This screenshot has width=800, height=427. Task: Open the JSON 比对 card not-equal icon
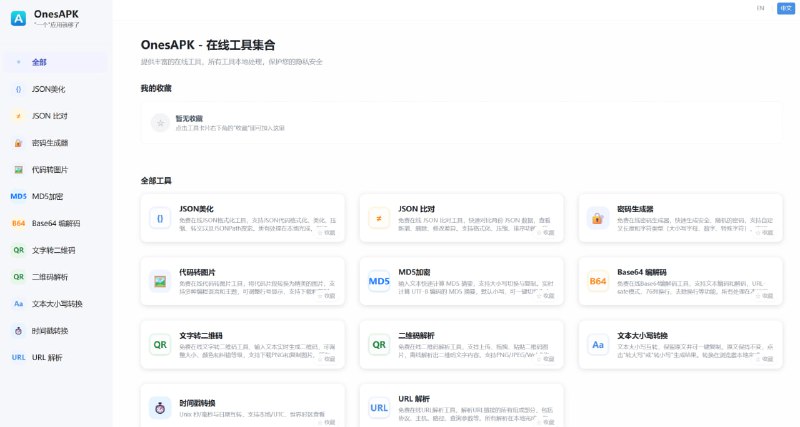click(x=379, y=218)
